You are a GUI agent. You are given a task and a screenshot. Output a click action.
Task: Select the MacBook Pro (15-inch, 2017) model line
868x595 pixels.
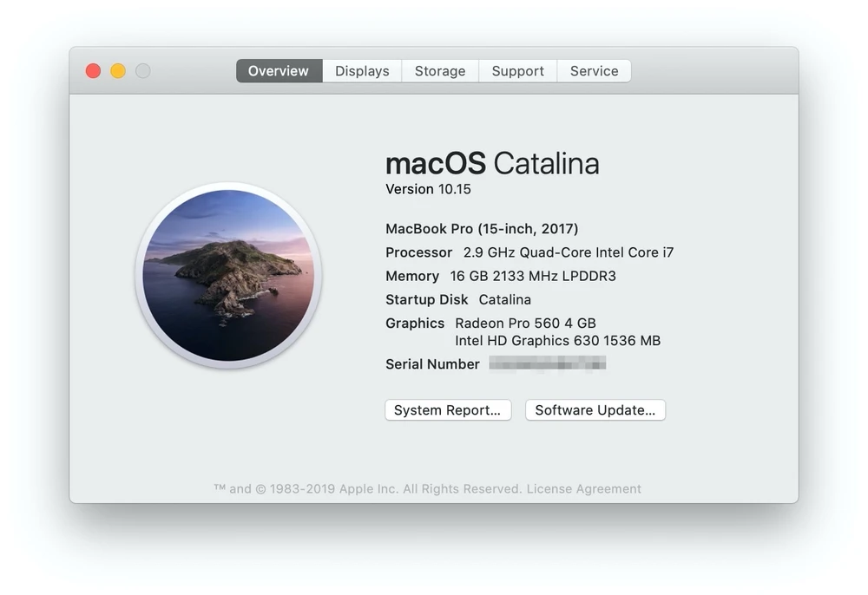click(482, 229)
